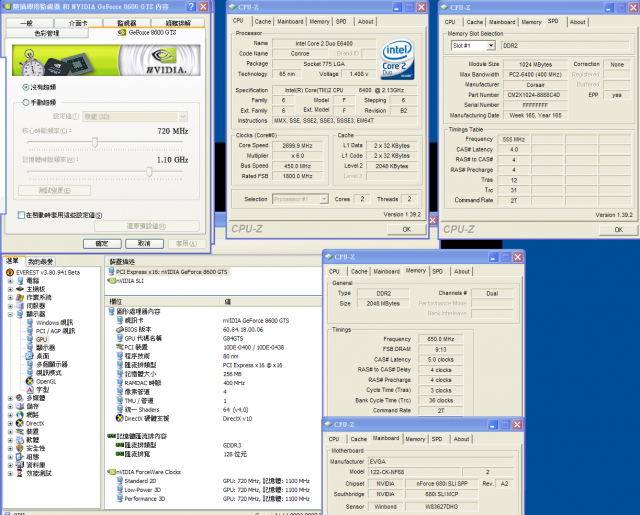Click the memory clock 1.10 GHz slider handle
The image size is (640, 515).
[149, 172]
